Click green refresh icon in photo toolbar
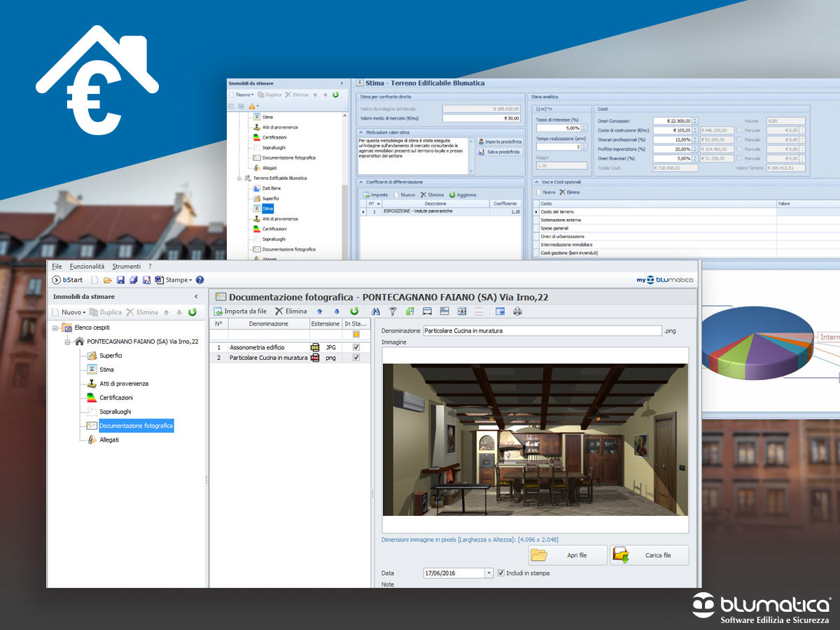 click(354, 311)
